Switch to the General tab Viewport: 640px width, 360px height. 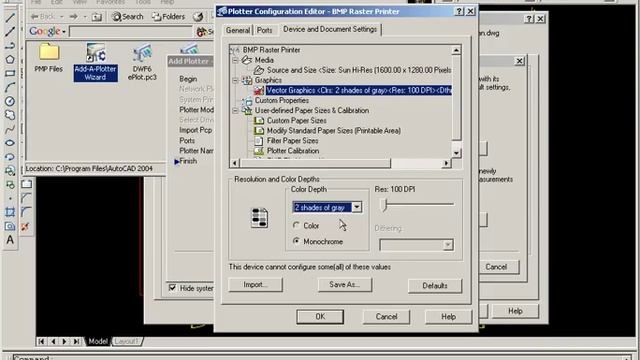(238, 30)
